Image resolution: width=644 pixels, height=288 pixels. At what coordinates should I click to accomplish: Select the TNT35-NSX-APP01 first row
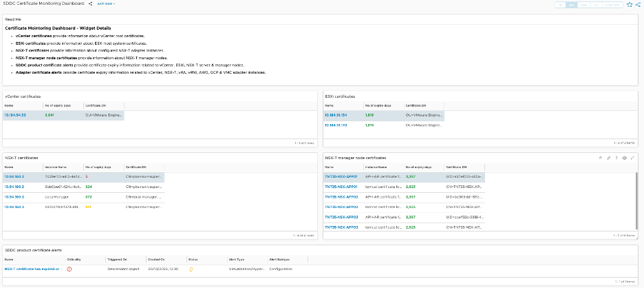click(x=341, y=176)
